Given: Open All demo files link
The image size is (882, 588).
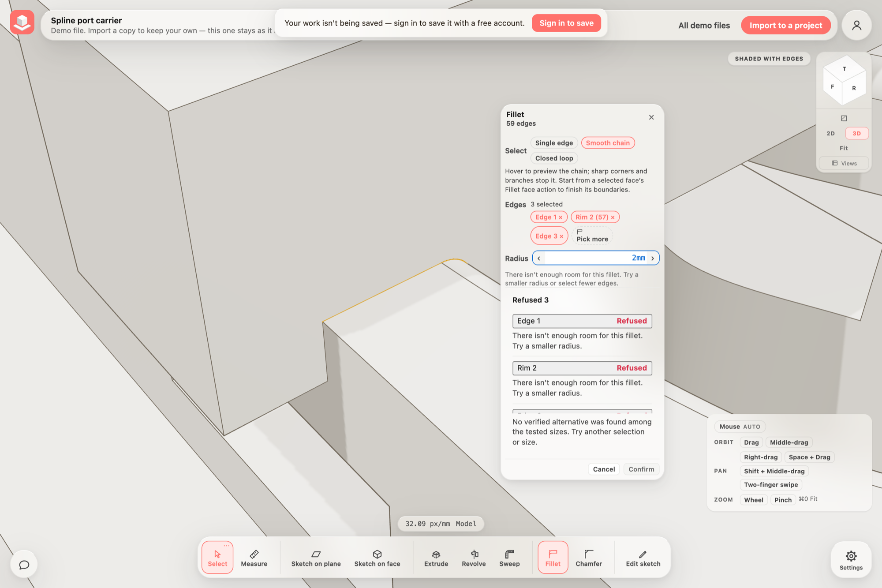Looking at the screenshot, I should pos(704,26).
